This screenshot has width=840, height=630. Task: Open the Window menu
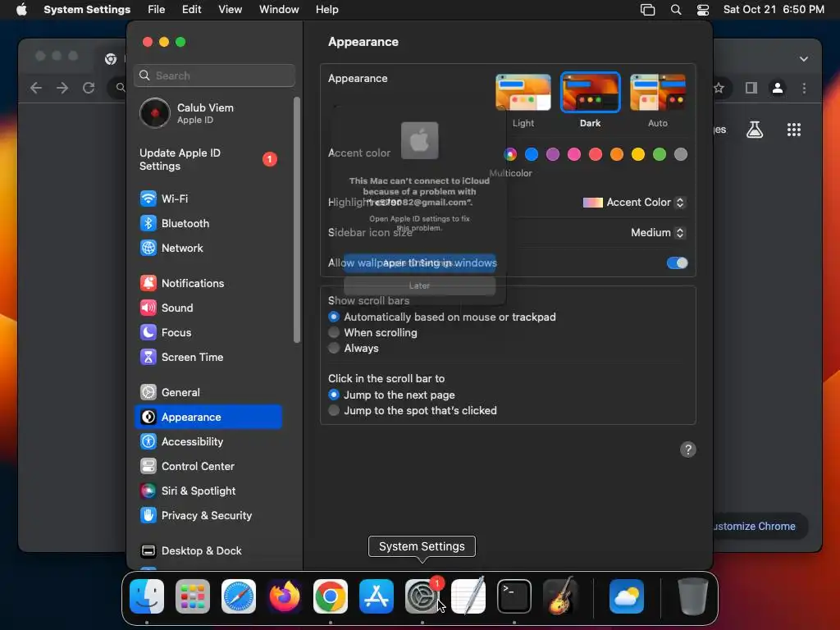coord(279,10)
